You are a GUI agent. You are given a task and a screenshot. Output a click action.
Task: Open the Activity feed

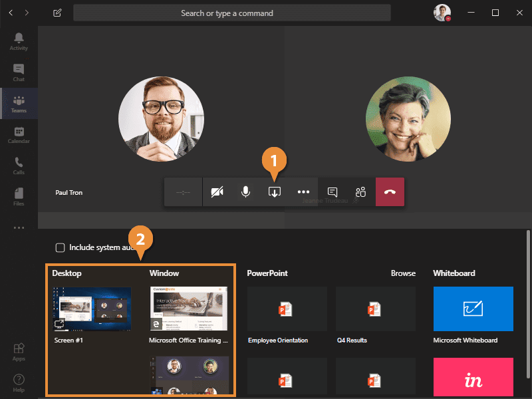coord(19,42)
